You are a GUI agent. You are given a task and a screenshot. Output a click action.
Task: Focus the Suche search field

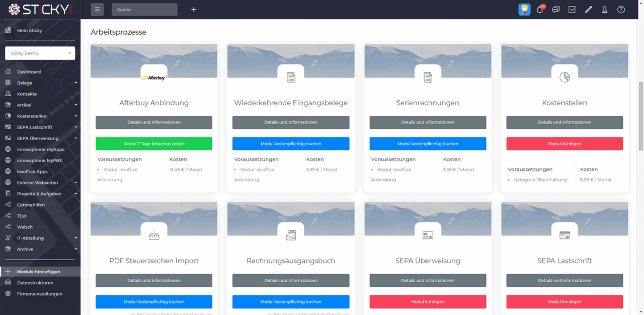(x=144, y=10)
